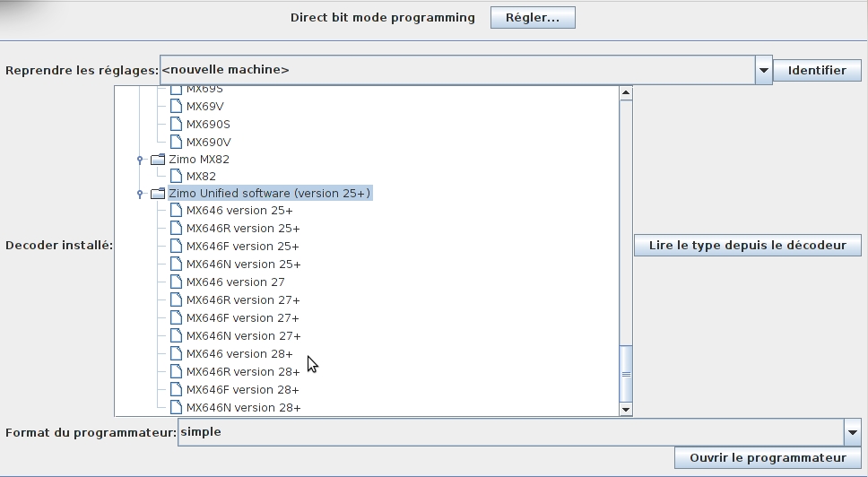Collapse the Zimo MX82 tree node
The image size is (868, 477).
click(x=140, y=160)
